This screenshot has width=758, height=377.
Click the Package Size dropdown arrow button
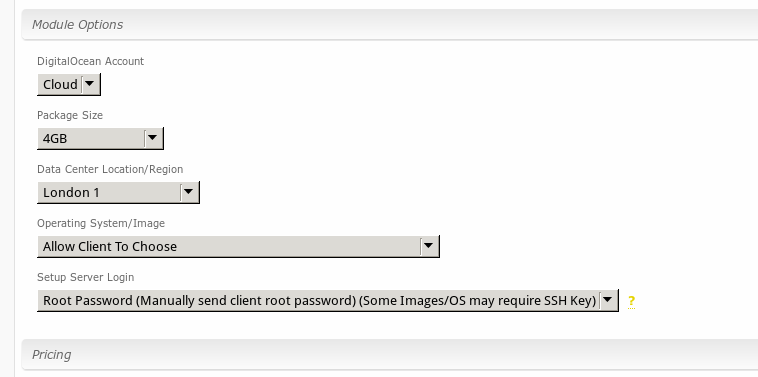152,138
